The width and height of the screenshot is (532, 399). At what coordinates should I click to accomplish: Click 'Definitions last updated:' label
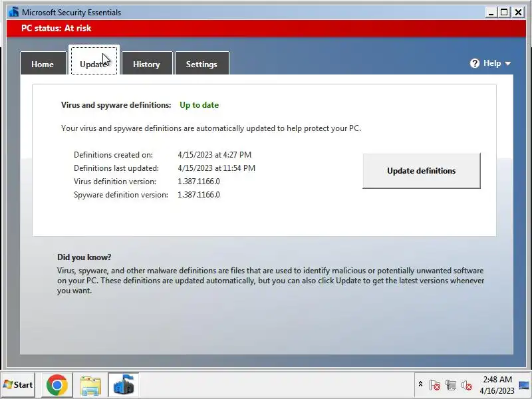(116, 168)
